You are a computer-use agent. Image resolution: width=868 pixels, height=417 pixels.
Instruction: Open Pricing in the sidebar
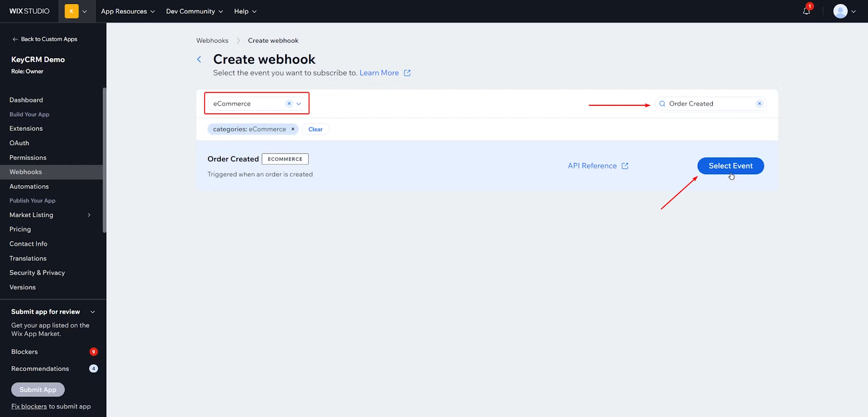tap(20, 229)
